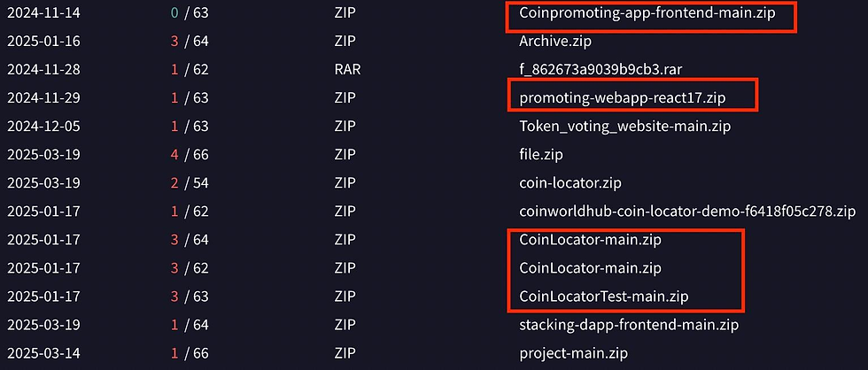Select f_862673a9039b9cb3.rar file name
Screen dimensions: 868x370
601,70
